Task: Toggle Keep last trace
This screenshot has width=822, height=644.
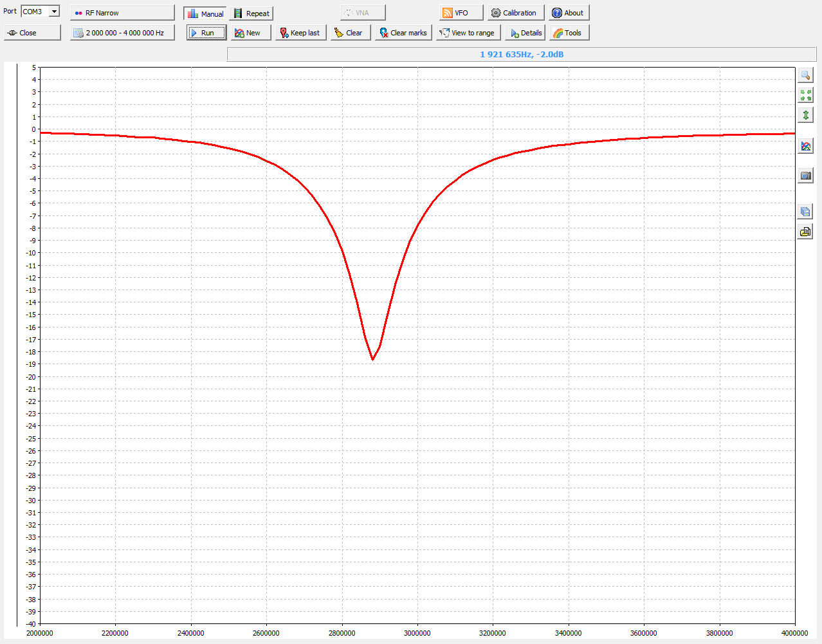Action: click(301, 33)
